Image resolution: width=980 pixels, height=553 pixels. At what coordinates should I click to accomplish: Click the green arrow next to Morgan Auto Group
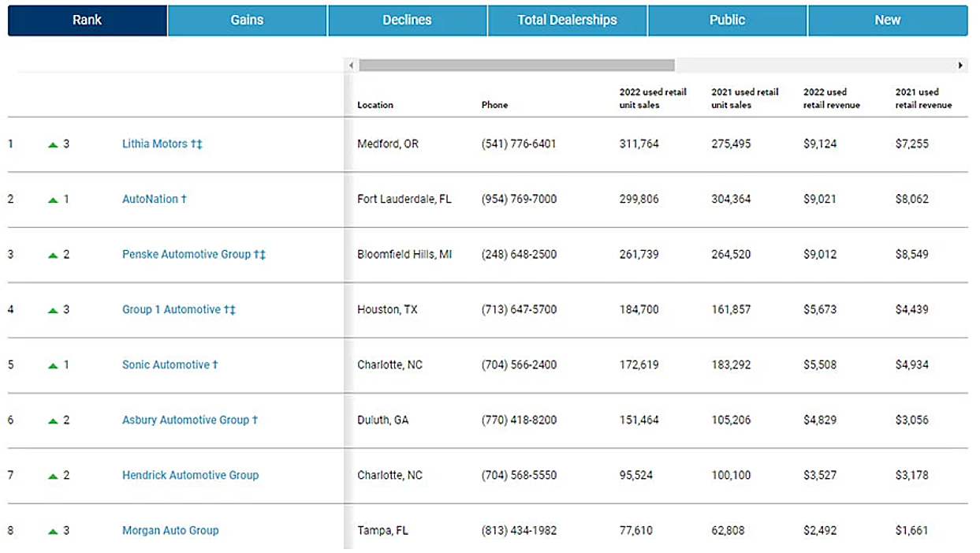[x=53, y=531]
